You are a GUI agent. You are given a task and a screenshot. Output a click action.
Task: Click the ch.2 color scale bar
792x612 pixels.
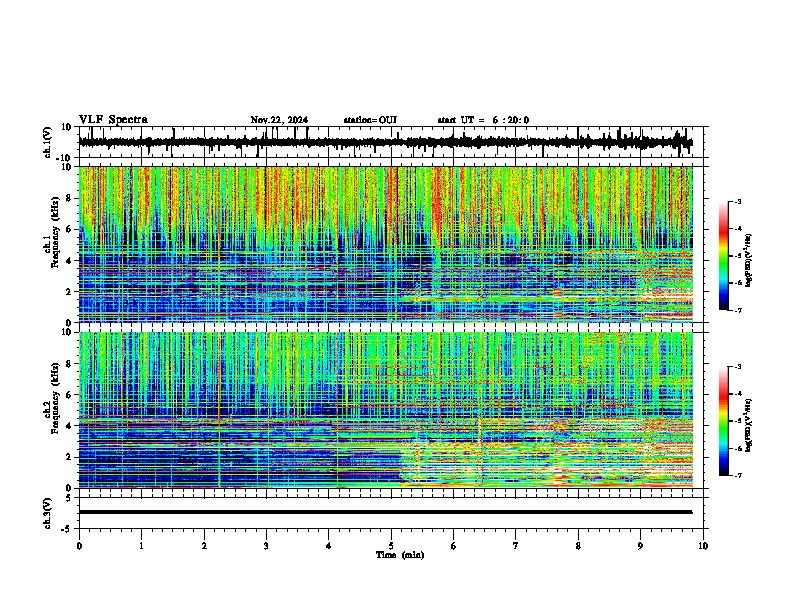(724, 421)
